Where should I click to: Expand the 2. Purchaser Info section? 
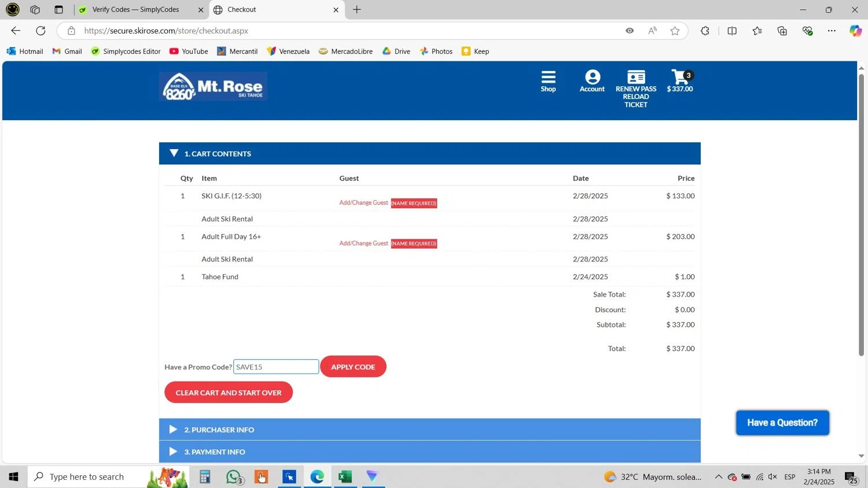point(429,430)
